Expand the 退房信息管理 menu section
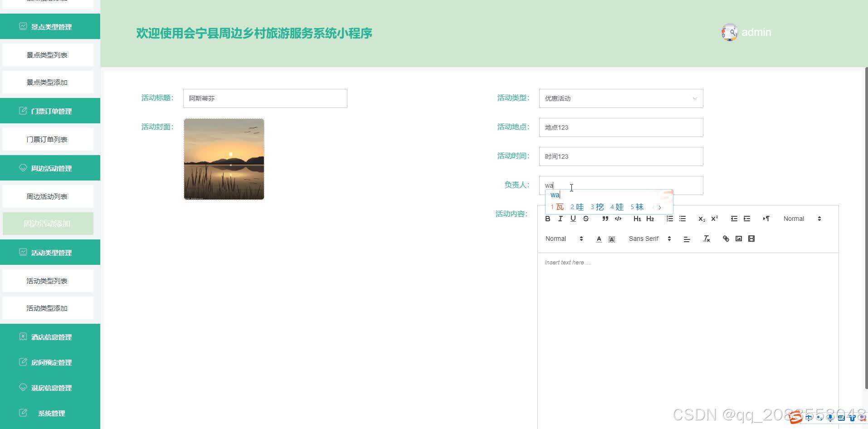This screenshot has height=429, width=868. point(50,387)
